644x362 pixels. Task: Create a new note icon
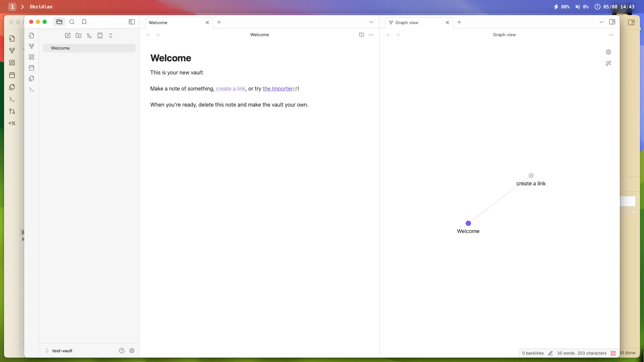coord(68,36)
